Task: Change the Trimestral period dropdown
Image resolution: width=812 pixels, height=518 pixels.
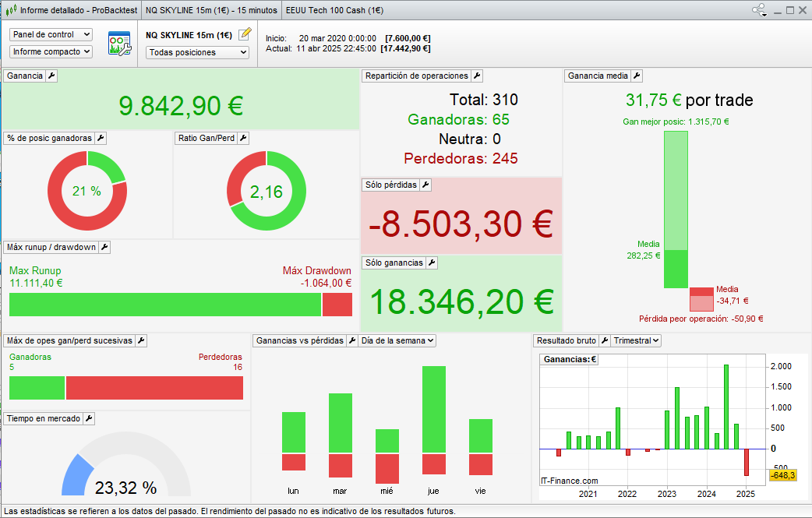Action: coord(636,340)
